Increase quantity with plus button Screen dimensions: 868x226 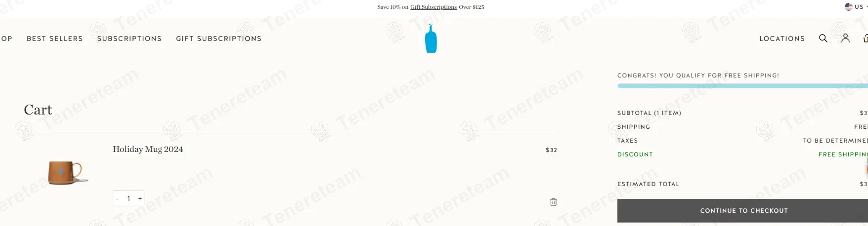pos(140,198)
